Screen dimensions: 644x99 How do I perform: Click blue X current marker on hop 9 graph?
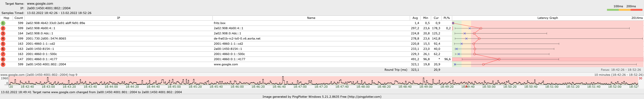(x=455, y=64)
